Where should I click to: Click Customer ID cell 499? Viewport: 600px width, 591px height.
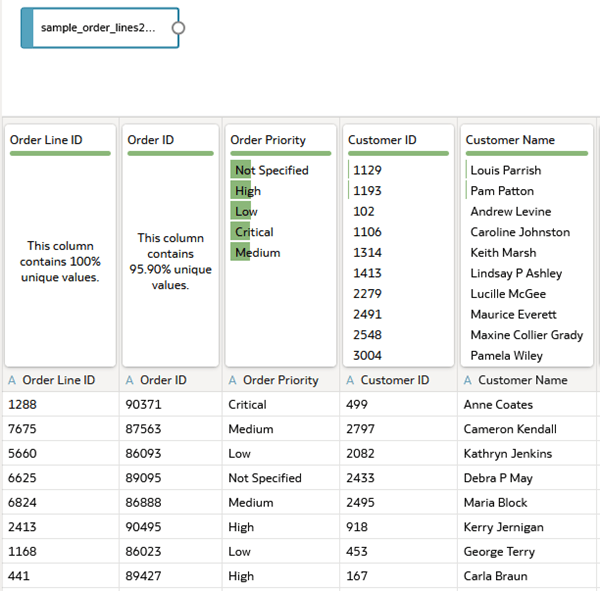pos(398,404)
